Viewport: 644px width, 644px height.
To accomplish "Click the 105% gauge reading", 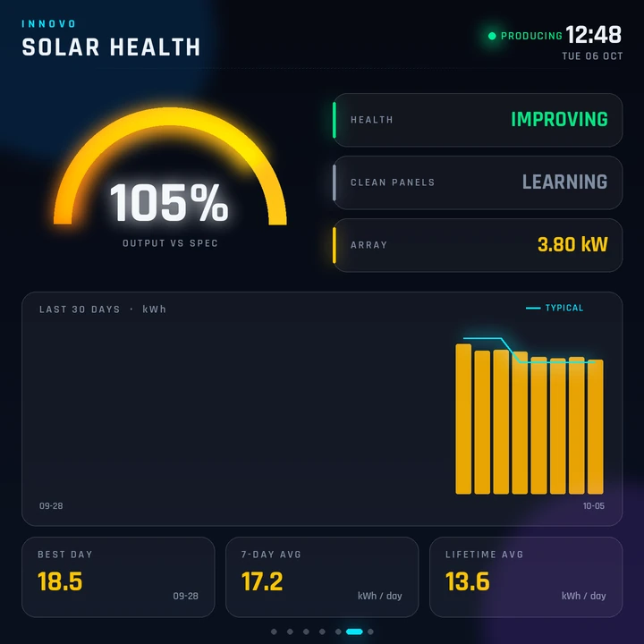I will [169, 202].
